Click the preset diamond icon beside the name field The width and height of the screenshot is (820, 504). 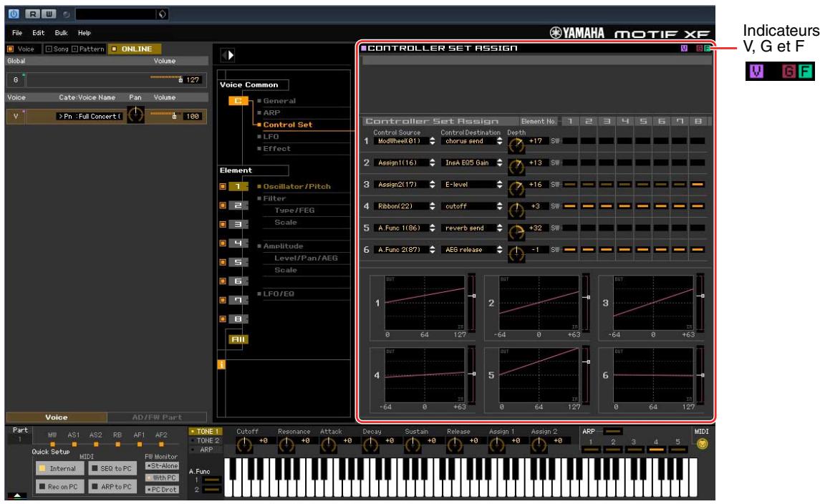click(162, 14)
